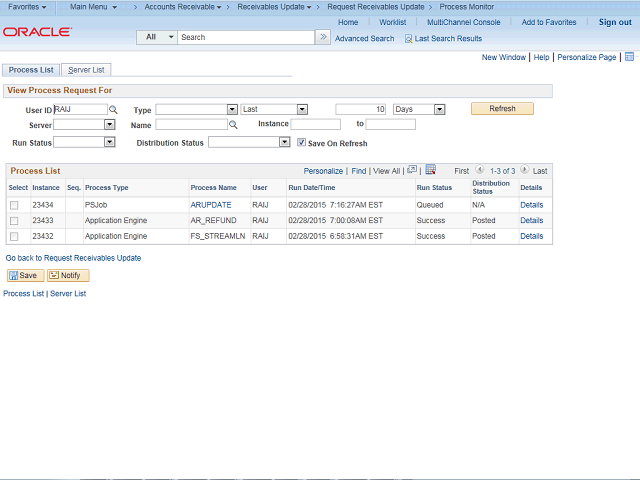The height and width of the screenshot is (480, 640).
Task: Open the All search category dropdown
Action: [157, 37]
